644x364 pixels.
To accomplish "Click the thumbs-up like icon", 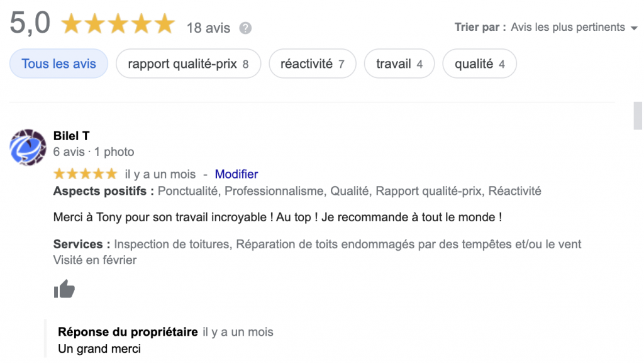I will point(64,289).
